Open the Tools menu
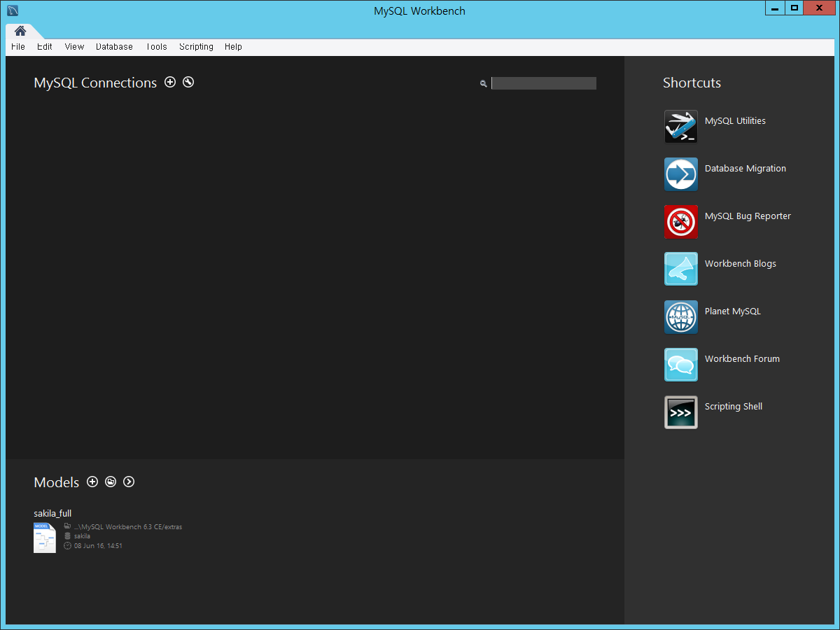The width and height of the screenshot is (840, 630). (x=157, y=47)
